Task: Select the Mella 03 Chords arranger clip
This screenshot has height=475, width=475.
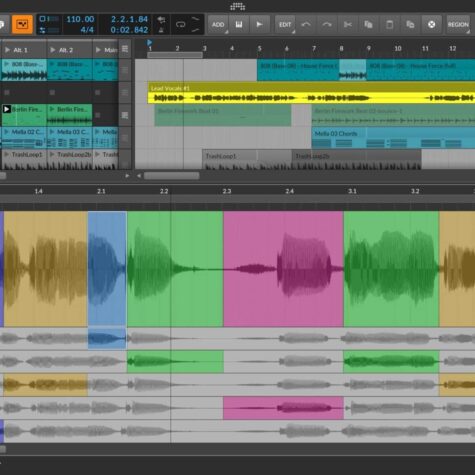Action: point(393,138)
